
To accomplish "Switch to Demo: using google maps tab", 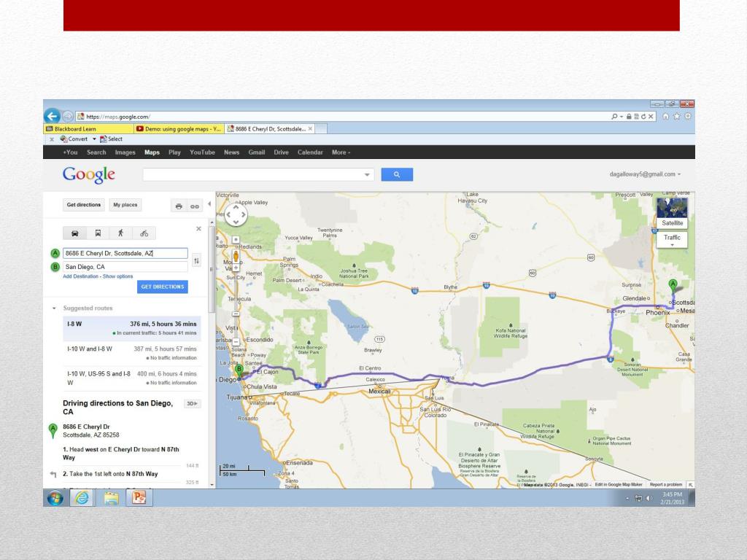I will pyautogui.click(x=179, y=129).
